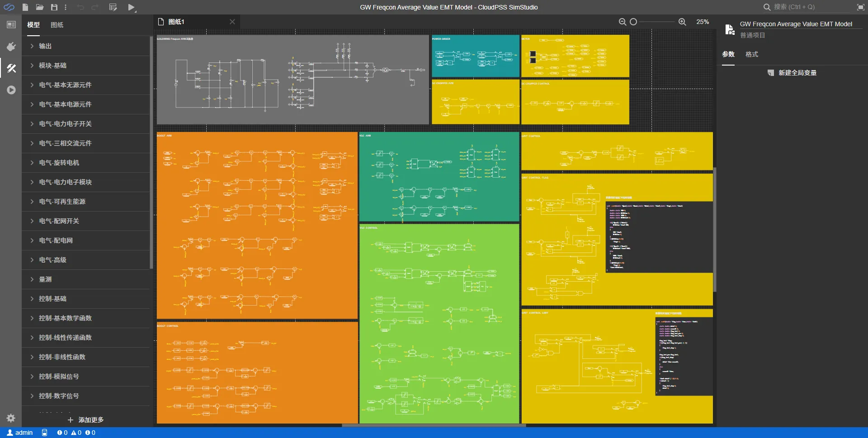Open the summary panel icon in the sidebar
The height and width of the screenshot is (438, 868).
click(11, 25)
